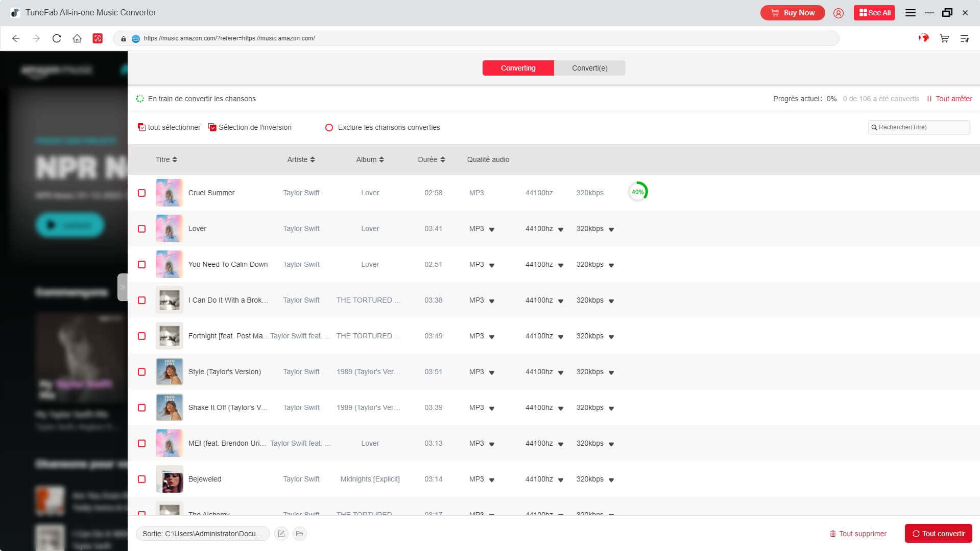
Task: Go back with the browser back arrow
Action: click(x=16, y=38)
